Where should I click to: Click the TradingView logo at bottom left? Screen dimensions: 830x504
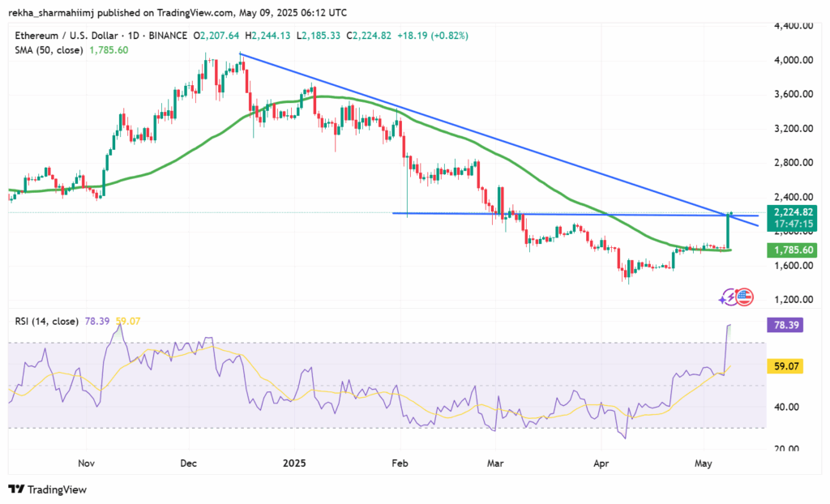pos(47,489)
